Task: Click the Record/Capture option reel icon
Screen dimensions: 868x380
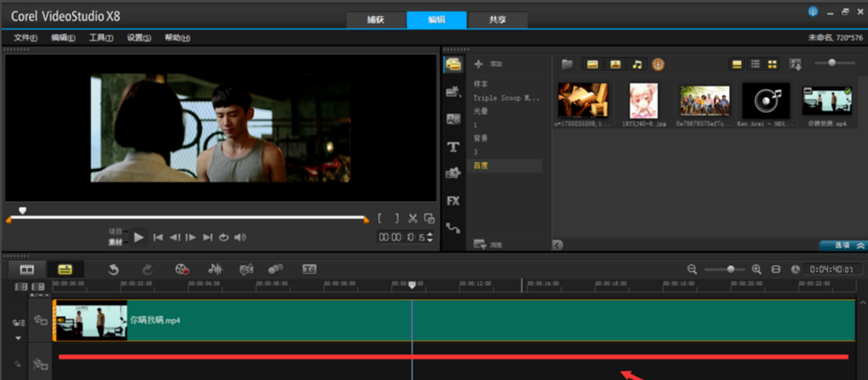Action: pos(182,269)
